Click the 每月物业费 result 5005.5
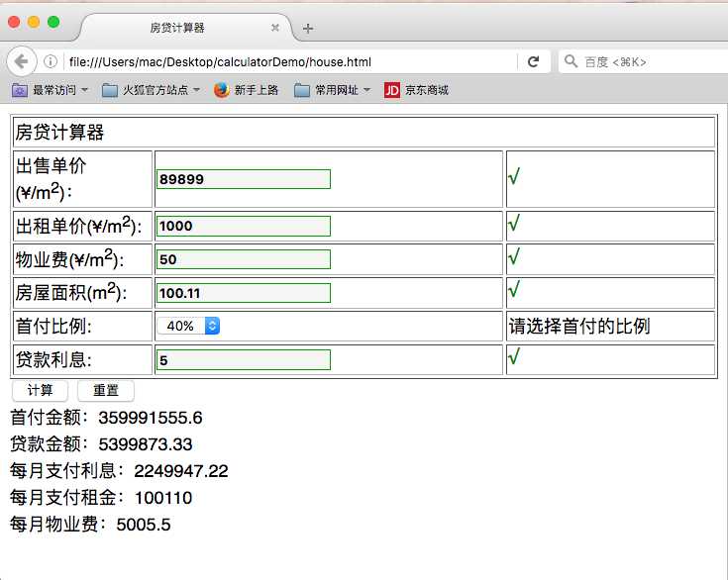Viewport: 728px width, 580px height. click(x=144, y=525)
